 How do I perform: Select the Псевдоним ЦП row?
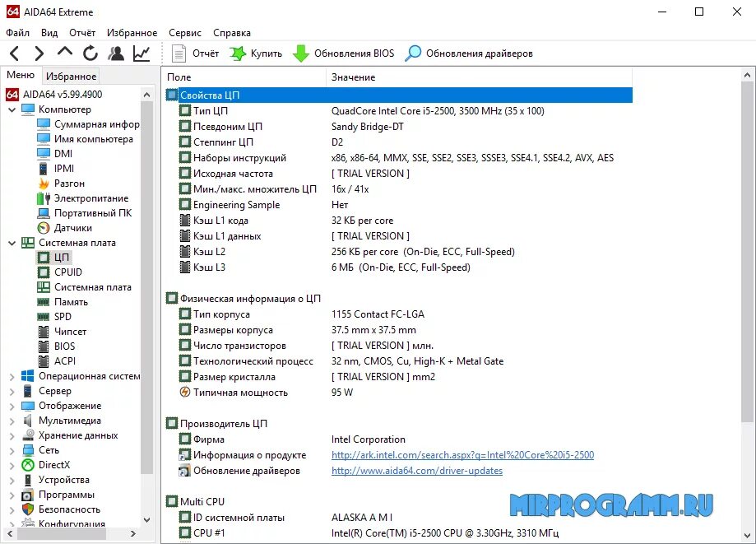[x=399, y=127]
